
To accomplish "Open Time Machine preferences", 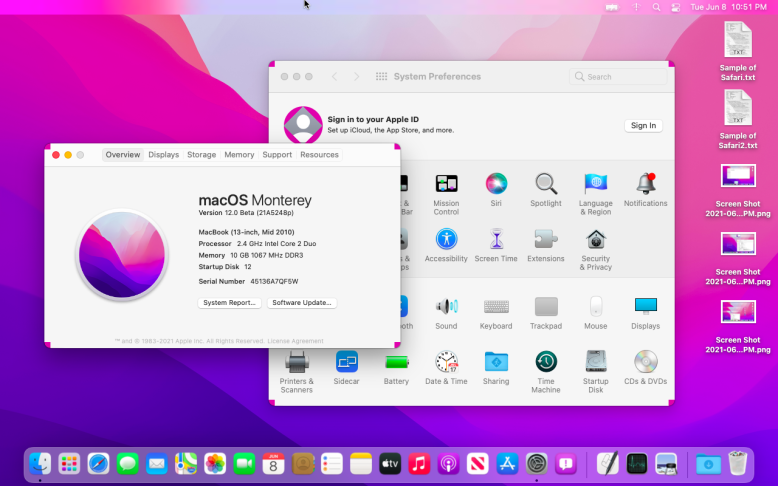I will point(546,362).
